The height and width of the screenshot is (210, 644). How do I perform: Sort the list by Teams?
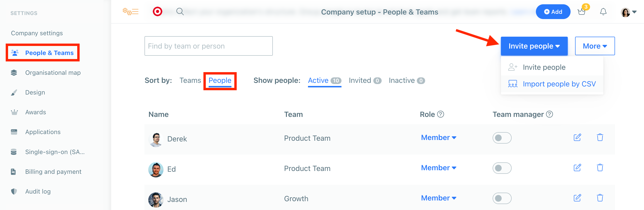click(x=190, y=80)
